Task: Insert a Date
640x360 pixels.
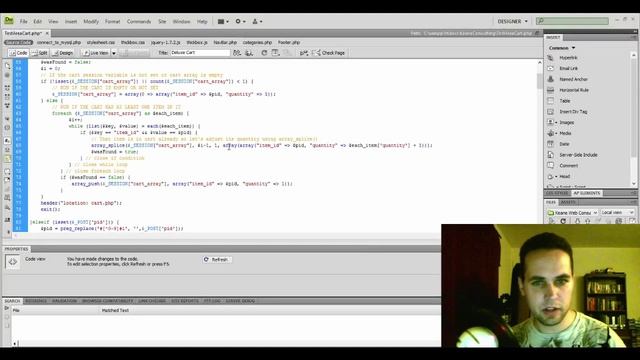Action: [x=564, y=144]
